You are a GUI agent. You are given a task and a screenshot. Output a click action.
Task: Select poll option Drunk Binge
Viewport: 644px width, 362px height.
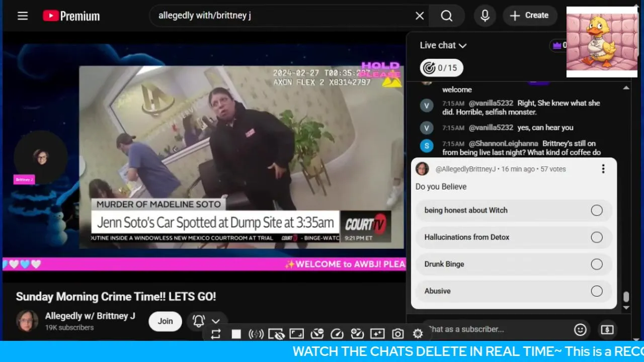(x=514, y=264)
